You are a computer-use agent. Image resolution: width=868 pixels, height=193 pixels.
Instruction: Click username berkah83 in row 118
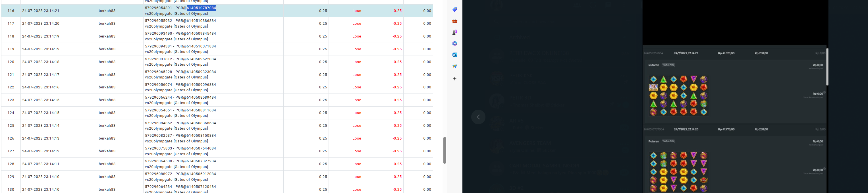[x=107, y=36]
